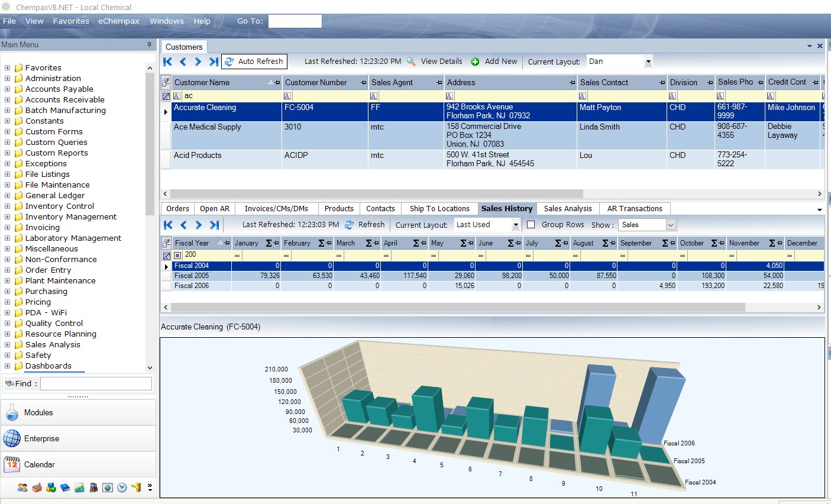Open the eChempax menu
Viewport: 831px width, 504px height.
pyautogui.click(x=119, y=21)
